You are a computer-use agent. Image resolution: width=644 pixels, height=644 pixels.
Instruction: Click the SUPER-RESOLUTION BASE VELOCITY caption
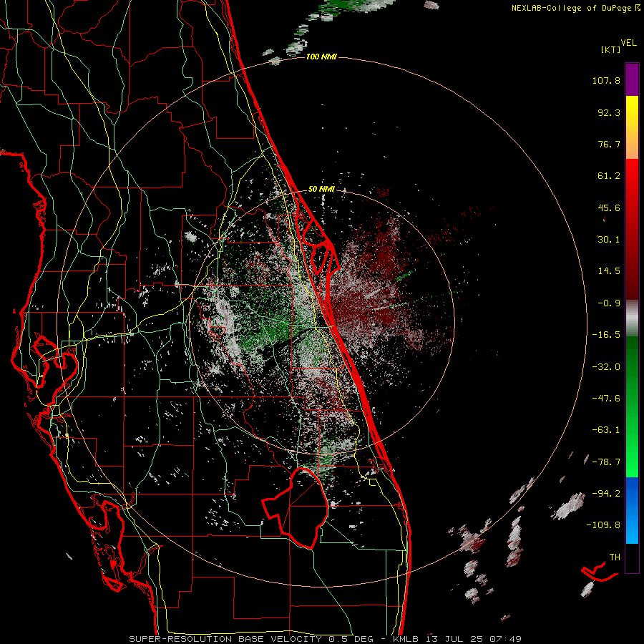225,639
